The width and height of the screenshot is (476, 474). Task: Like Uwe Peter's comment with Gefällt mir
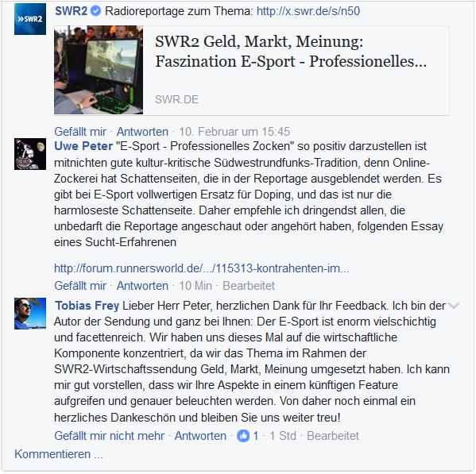(x=80, y=286)
